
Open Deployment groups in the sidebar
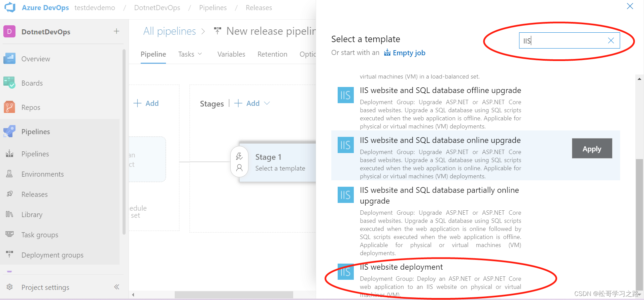[53, 255]
